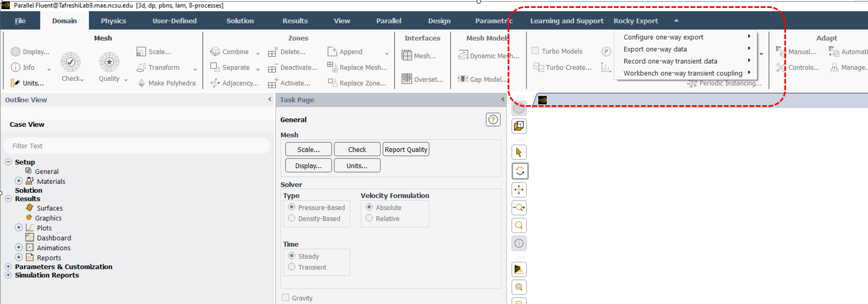Click the Report Quality button
868x304 pixels.
click(406, 149)
